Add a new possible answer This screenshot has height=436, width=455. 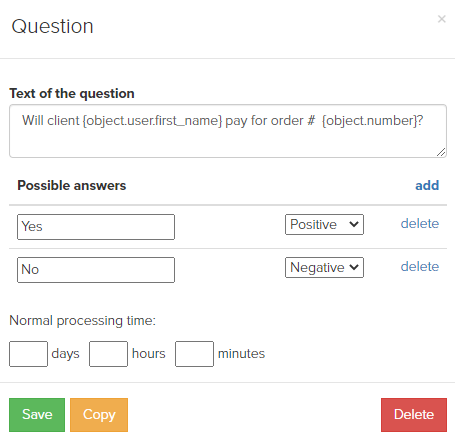click(427, 185)
